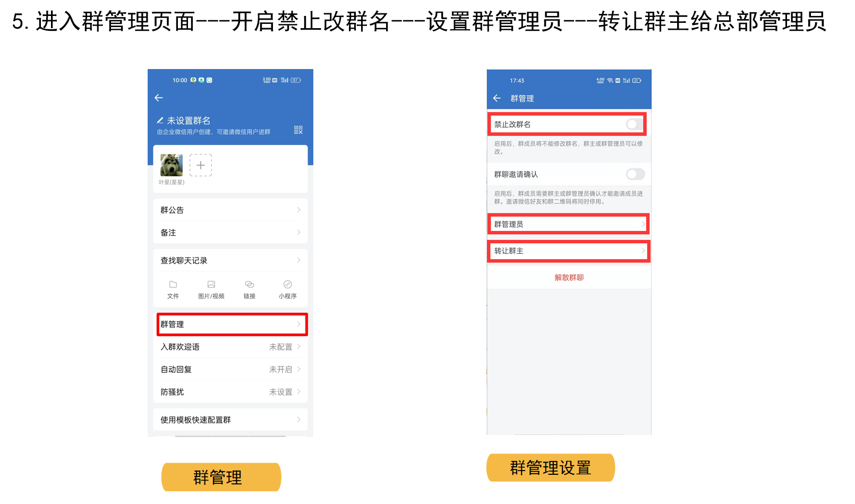Tap the pencil icon beside 未设置群名
Screen dimensions: 855x504
click(x=160, y=121)
